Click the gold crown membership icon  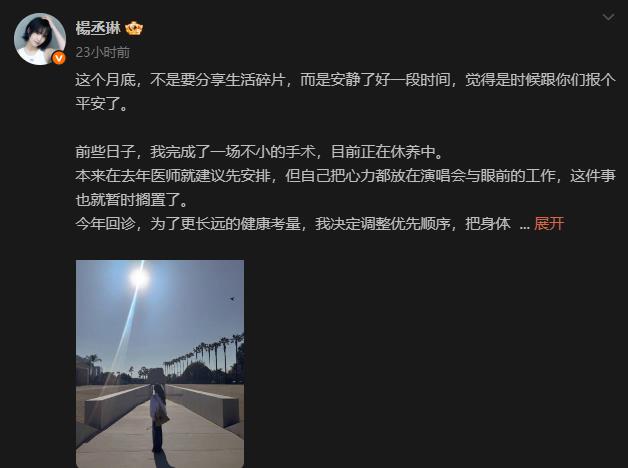[134, 28]
